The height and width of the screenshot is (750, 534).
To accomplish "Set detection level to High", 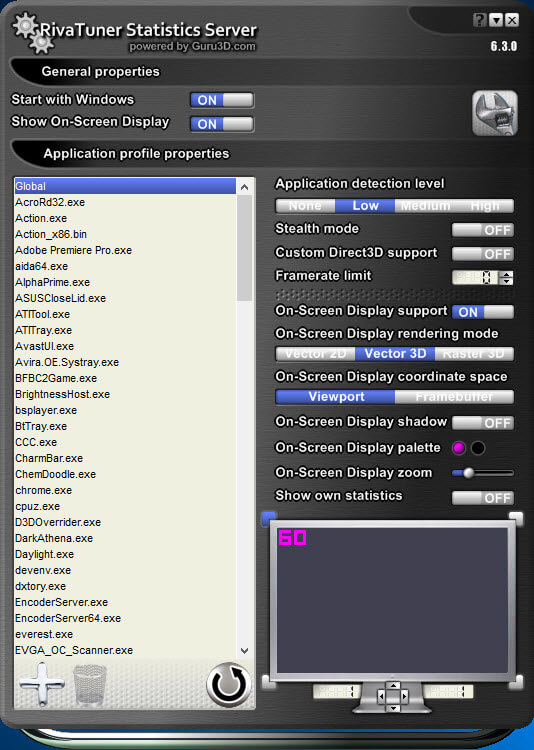I will (x=484, y=206).
